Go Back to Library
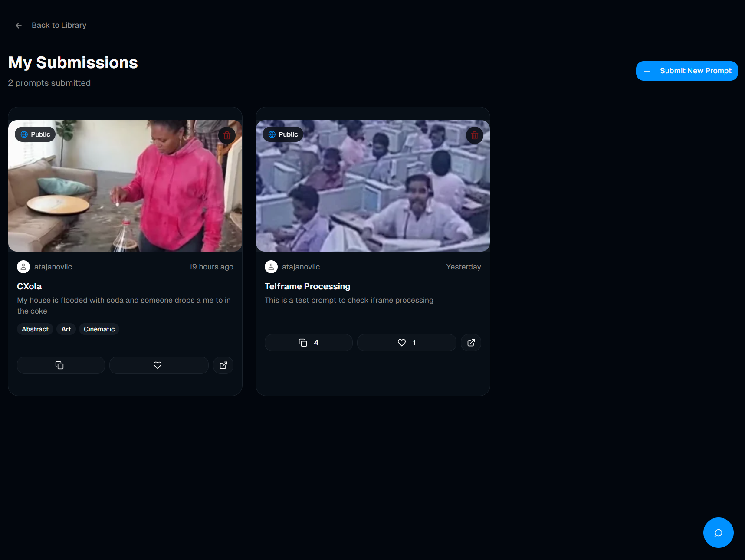Image resolution: width=745 pixels, height=560 pixels. click(x=59, y=26)
